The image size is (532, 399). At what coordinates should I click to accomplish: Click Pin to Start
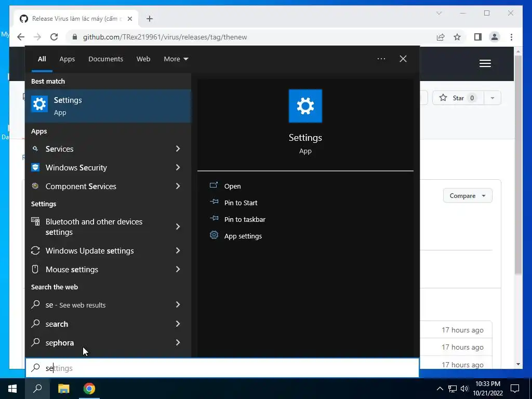click(x=241, y=203)
